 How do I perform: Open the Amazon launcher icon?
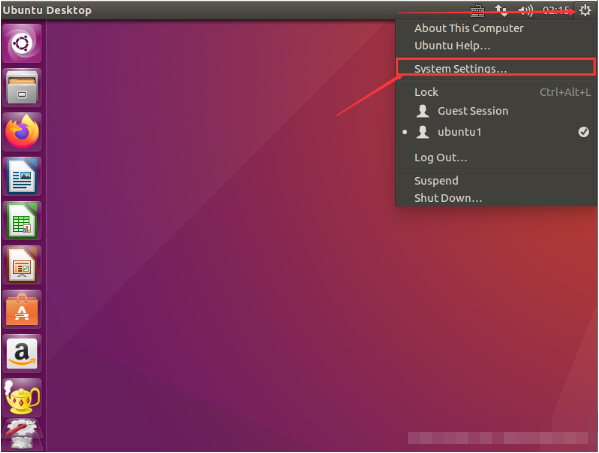(22, 353)
